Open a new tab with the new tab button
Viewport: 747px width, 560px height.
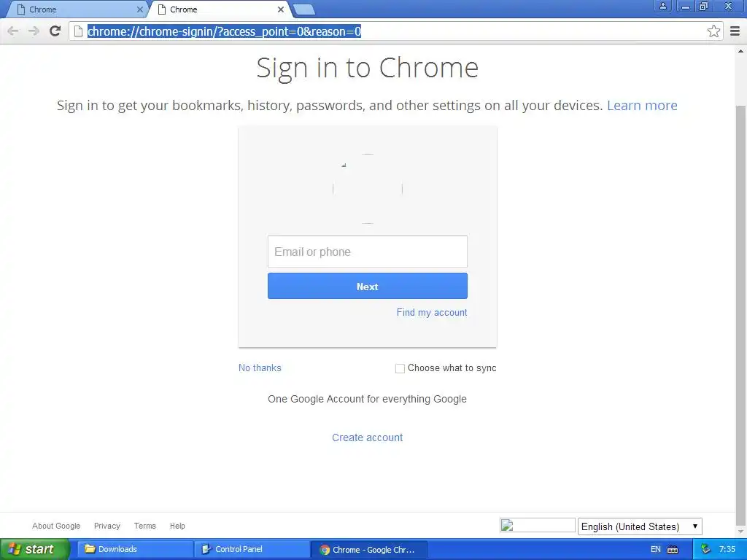coord(303,9)
